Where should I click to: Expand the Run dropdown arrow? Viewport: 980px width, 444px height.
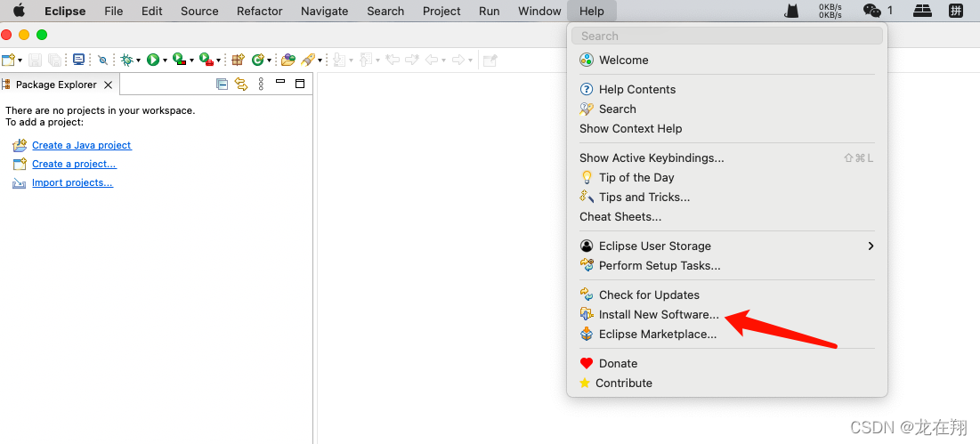click(165, 60)
